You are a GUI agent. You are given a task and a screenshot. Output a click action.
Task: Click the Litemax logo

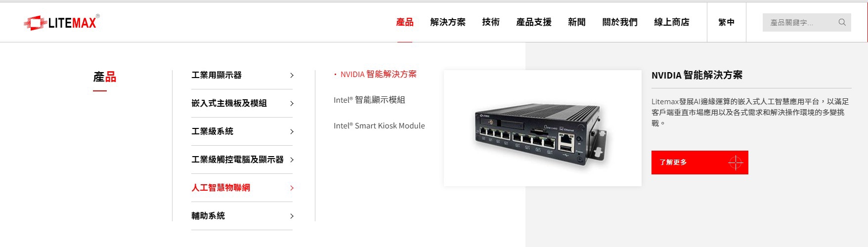coord(62,22)
